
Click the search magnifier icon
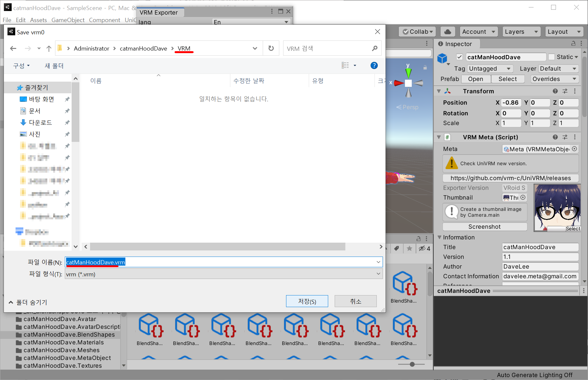point(375,49)
